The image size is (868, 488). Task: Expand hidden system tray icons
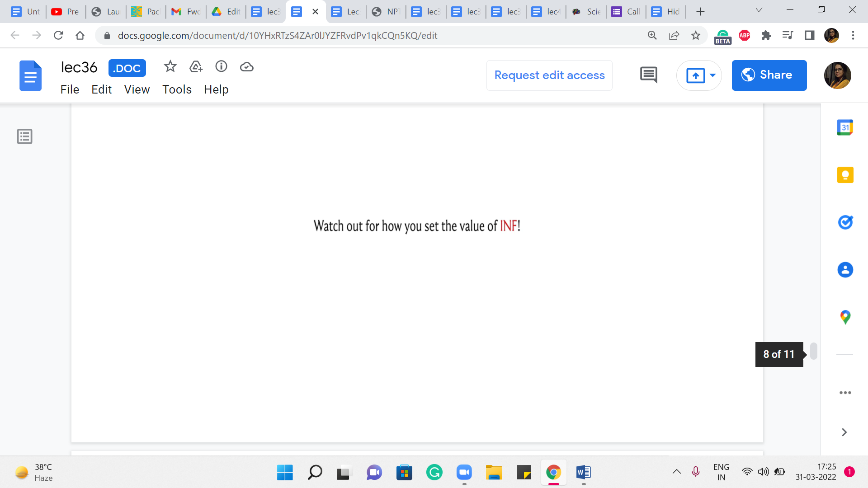[676, 472]
